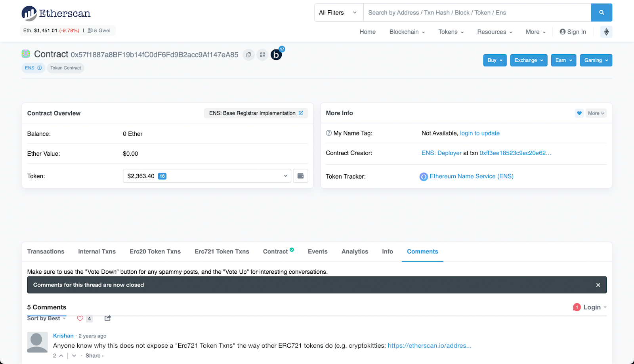Select the Comments tab
Screen dimensions: 634x364
point(422,252)
